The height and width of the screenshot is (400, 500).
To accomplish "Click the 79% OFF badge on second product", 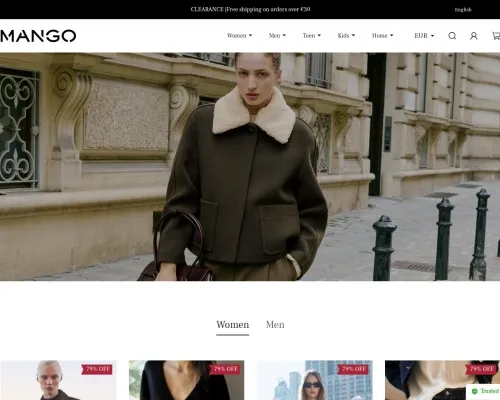I will tap(225, 369).
